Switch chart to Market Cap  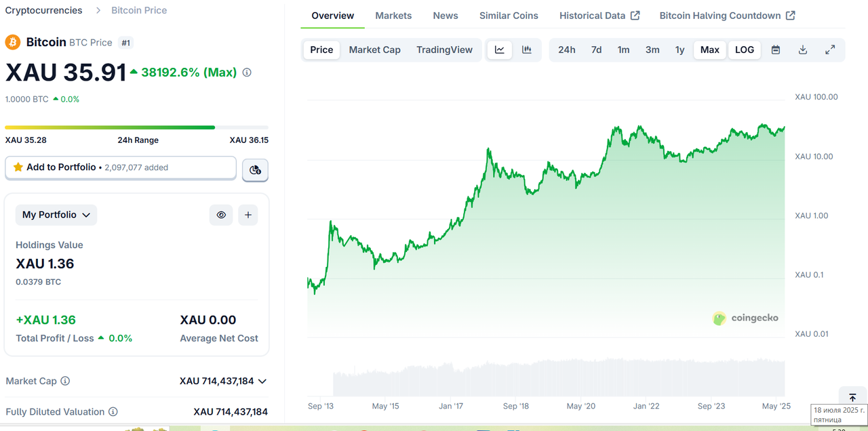[x=374, y=49]
